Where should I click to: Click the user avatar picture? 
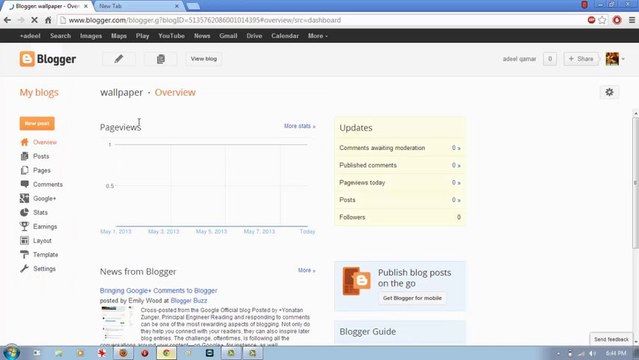[x=612, y=59]
